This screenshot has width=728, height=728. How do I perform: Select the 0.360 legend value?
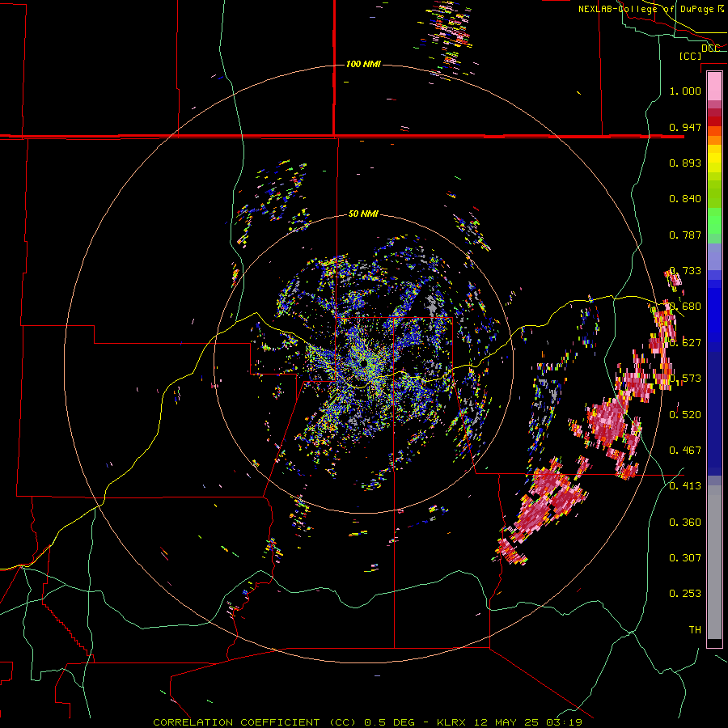coord(685,522)
